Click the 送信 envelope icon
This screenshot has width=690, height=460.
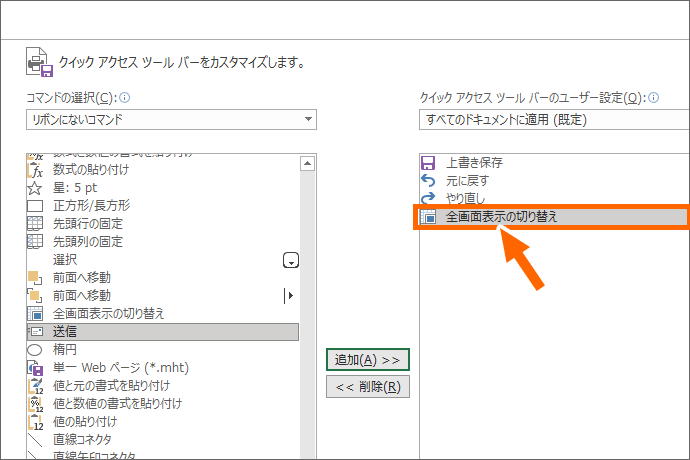coord(35,332)
